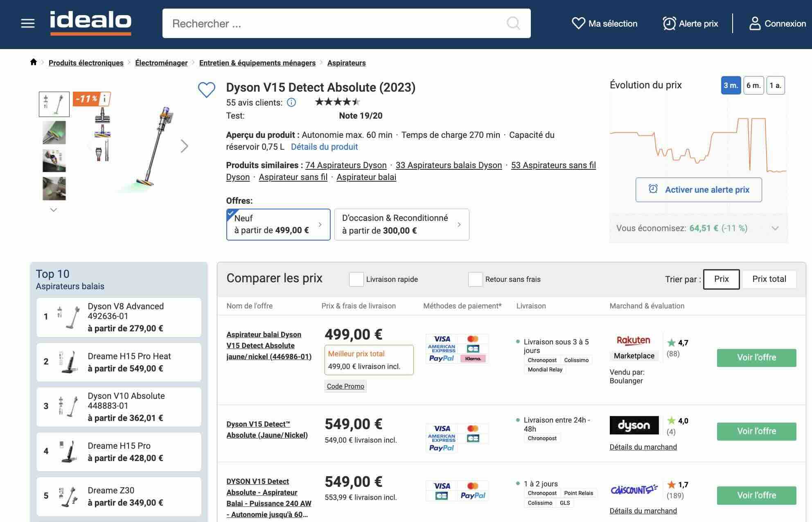Click the home breadcrumb icon
The height and width of the screenshot is (522, 812).
(x=34, y=62)
